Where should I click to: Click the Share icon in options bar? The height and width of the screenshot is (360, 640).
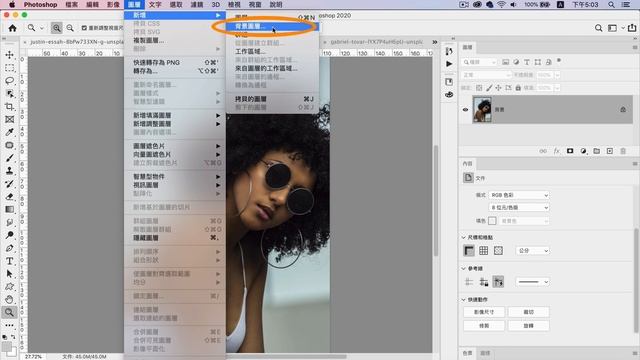click(632, 28)
